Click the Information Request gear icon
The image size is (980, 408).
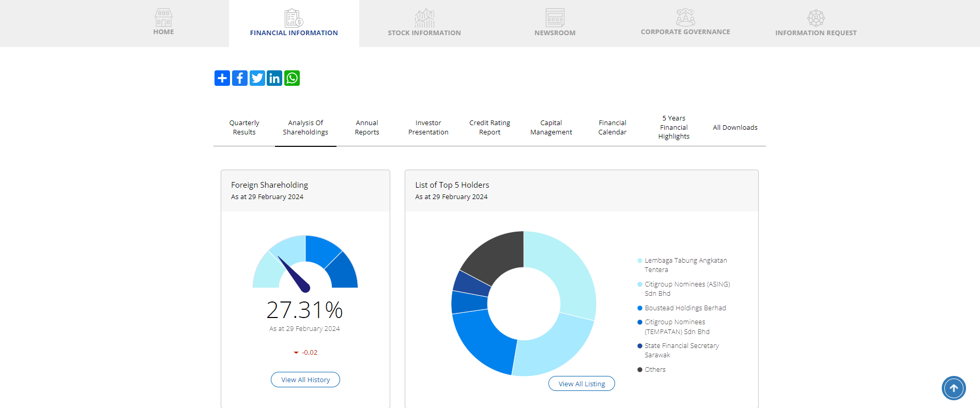coord(816,18)
